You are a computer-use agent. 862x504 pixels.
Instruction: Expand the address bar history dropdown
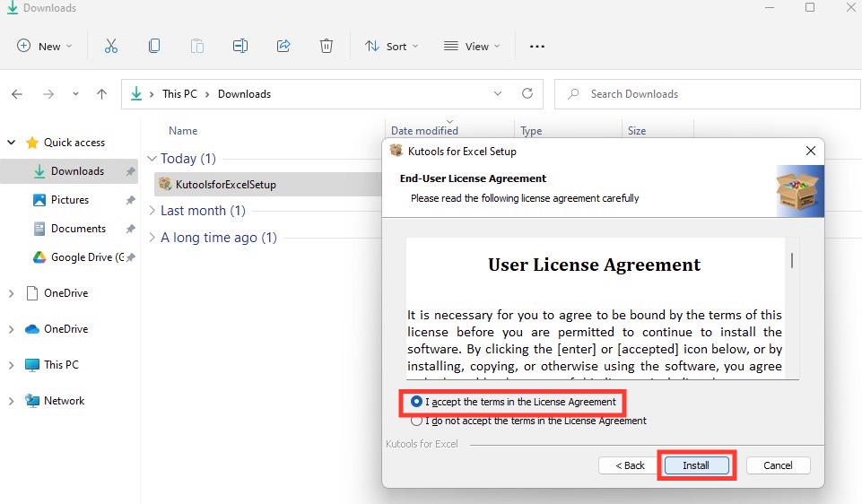[498, 93]
